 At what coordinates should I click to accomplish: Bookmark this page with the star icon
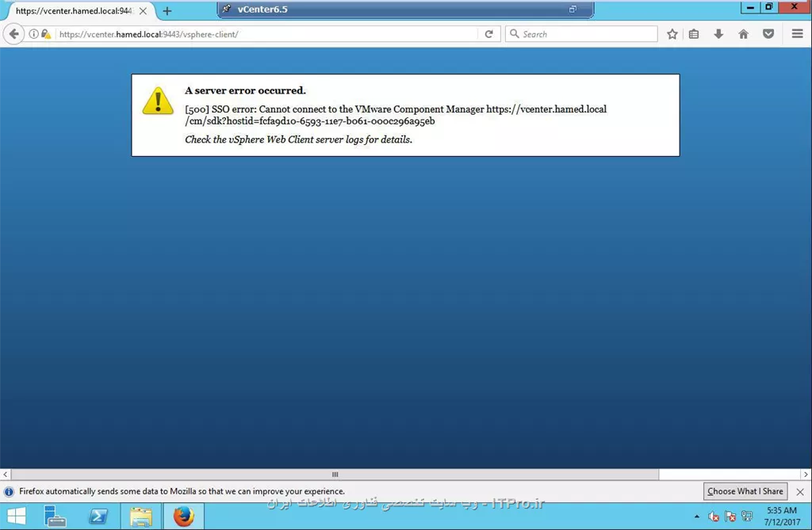[672, 34]
